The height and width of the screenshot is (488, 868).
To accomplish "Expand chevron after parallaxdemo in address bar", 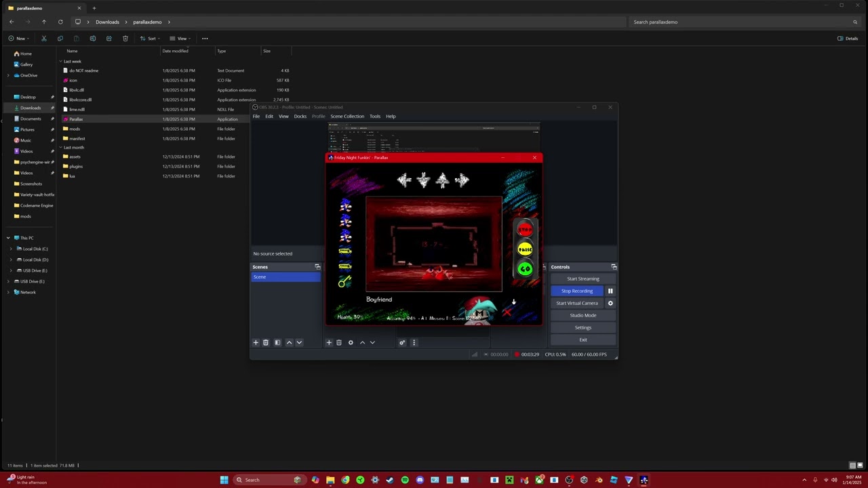I will (169, 22).
